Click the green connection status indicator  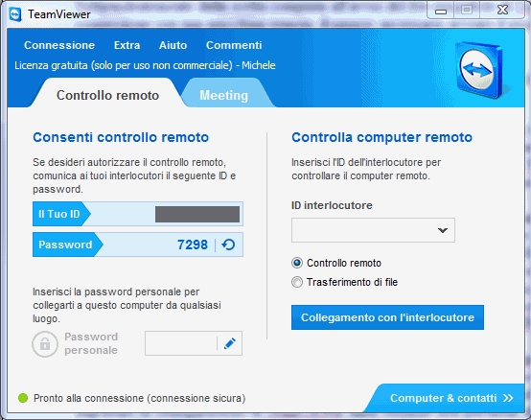23,398
